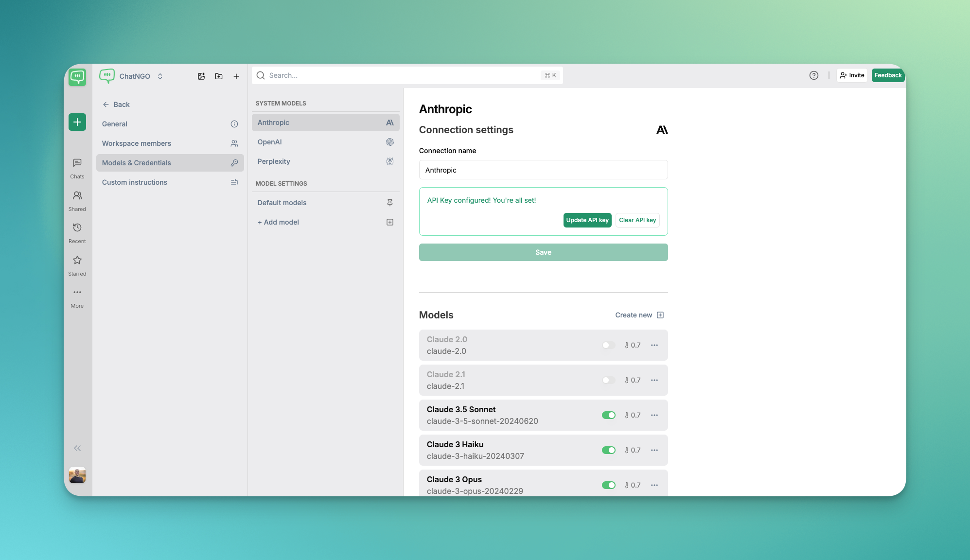Click the Update API key button

[x=587, y=220]
